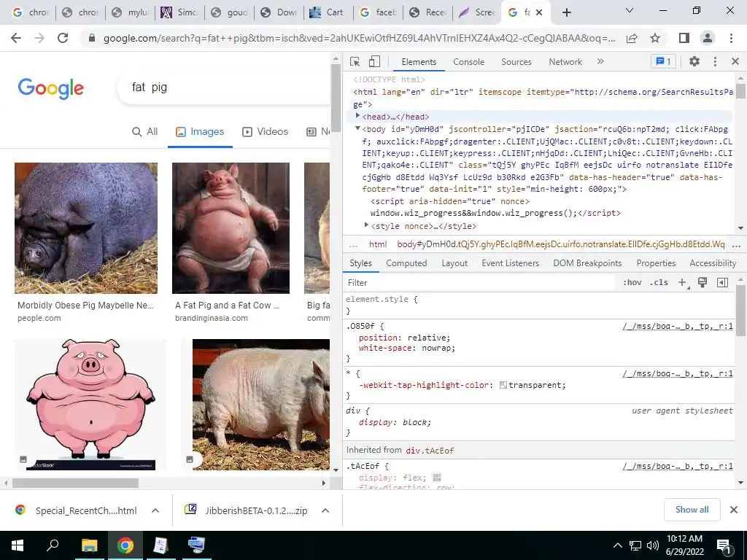The width and height of the screenshot is (747, 560).
Task: Open the Properties tab
Action: click(656, 263)
